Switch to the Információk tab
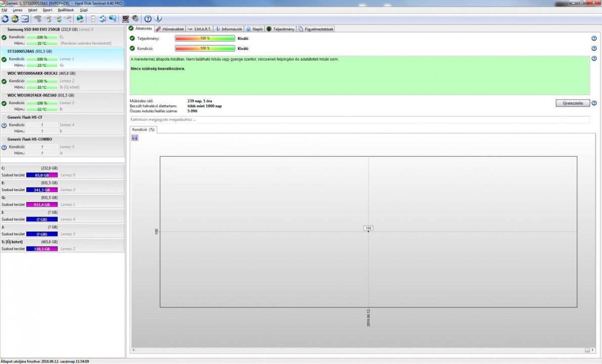 pyautogui.click(x=228, y=29)
